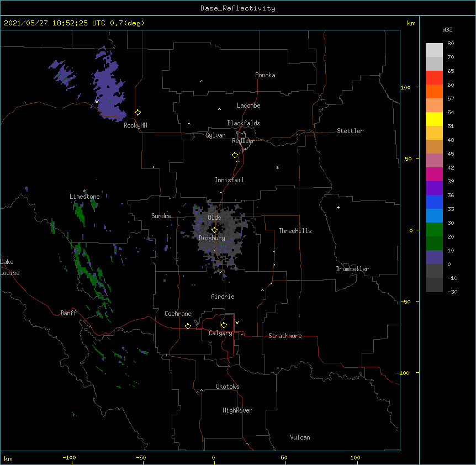Click the Sundre city label
The image size is (476, 465).
[x=161, y=216]
